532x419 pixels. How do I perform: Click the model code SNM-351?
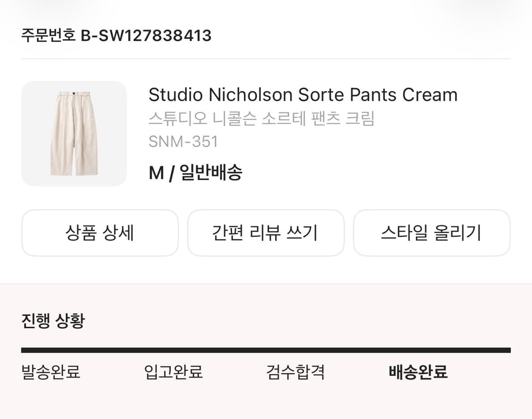(183, 141)
